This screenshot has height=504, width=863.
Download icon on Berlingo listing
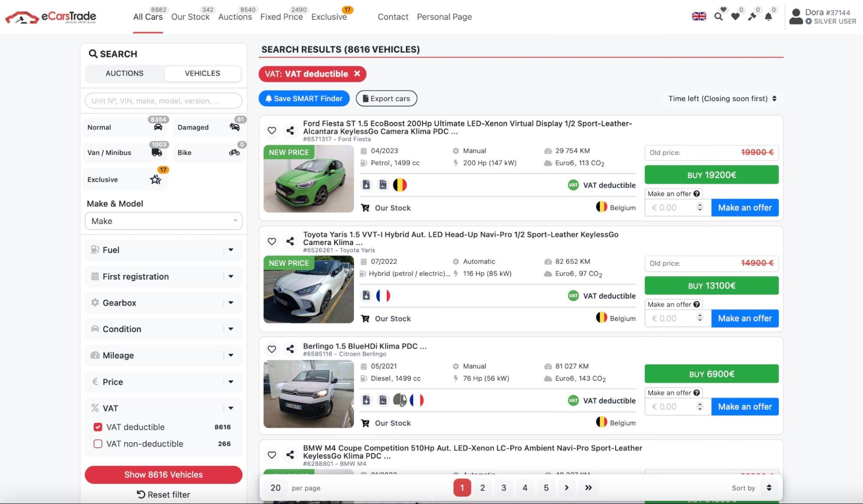(366, 400)
